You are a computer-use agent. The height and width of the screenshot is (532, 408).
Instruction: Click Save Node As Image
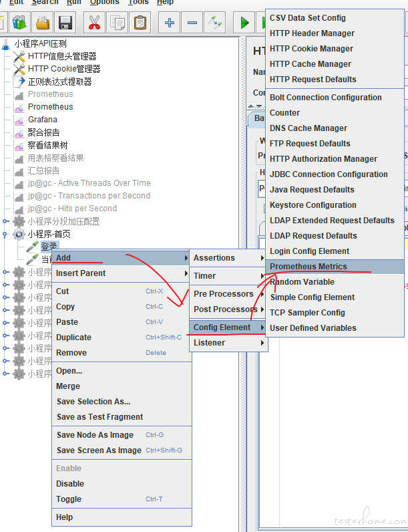tap(122, 435)
